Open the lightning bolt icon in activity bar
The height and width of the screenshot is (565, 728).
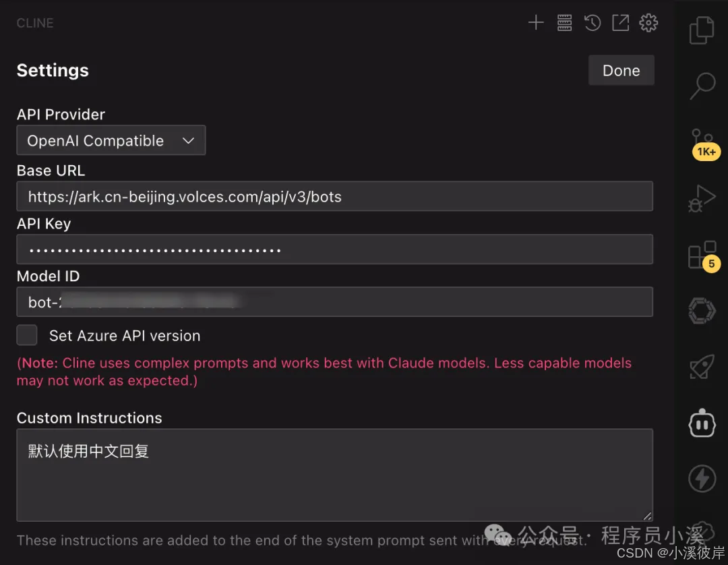(702, 478)
